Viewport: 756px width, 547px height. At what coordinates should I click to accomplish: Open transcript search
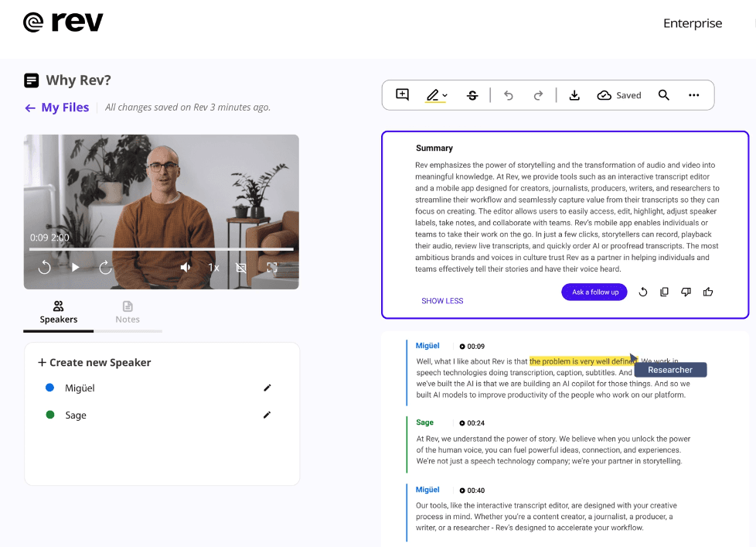tap(663, 95)
